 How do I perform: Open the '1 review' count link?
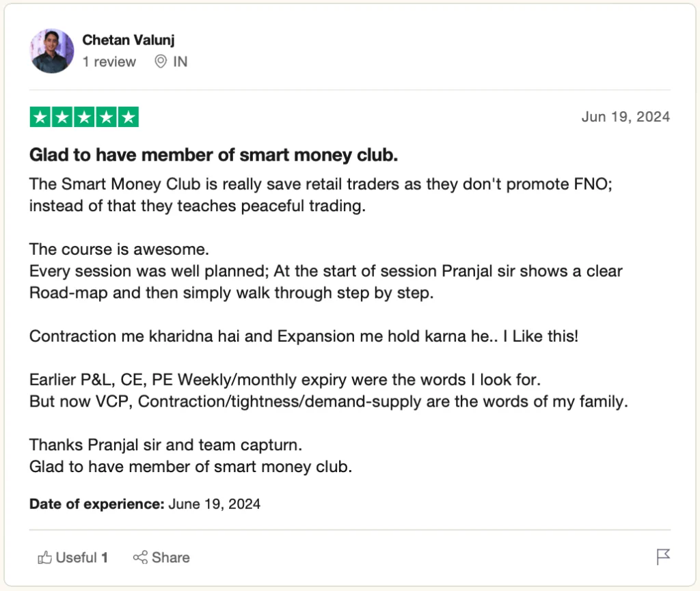coord(109,61)
